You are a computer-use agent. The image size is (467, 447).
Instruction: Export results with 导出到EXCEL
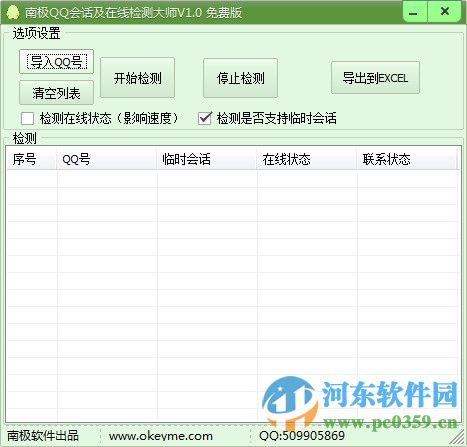pyautogui.click(x=375, y=78)
